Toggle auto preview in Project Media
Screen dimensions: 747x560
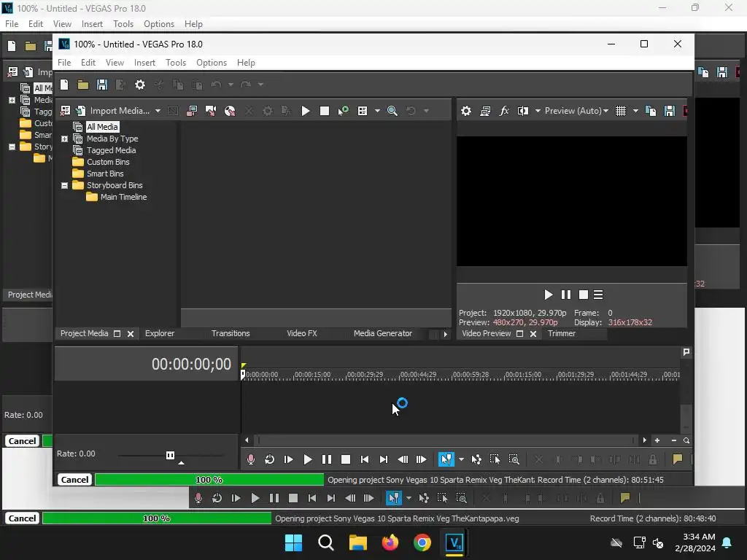(343, 111)
